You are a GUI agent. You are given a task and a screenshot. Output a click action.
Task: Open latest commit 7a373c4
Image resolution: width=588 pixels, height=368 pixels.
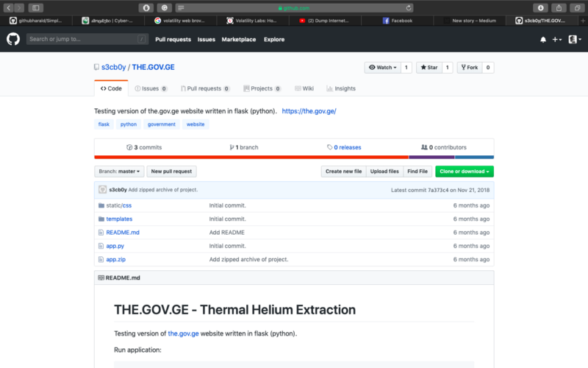[438, 190]
